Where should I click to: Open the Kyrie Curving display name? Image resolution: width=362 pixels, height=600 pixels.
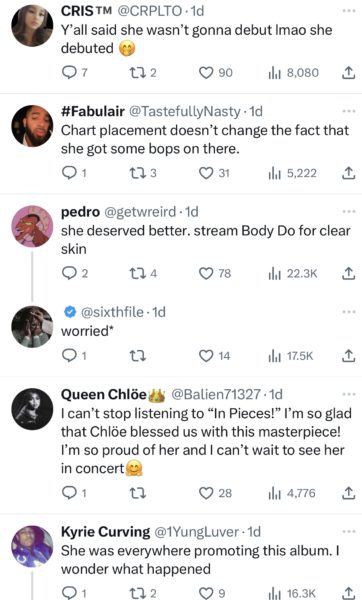[106, 532]
